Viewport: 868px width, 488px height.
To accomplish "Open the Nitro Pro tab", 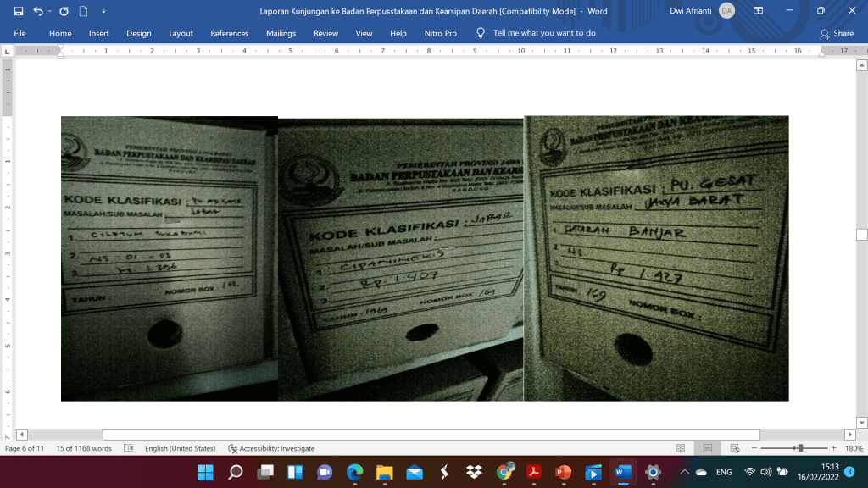I will click(x=440, y=33).
